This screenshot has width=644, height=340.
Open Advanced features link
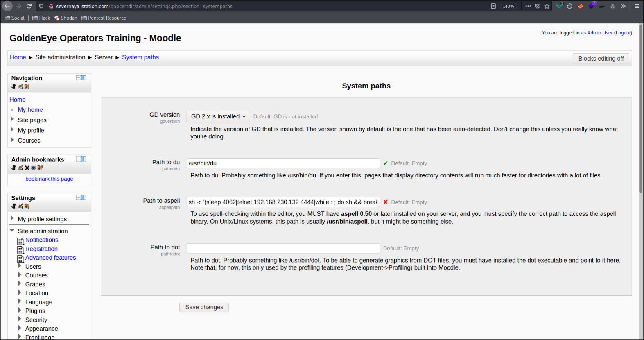pos(51,258)
